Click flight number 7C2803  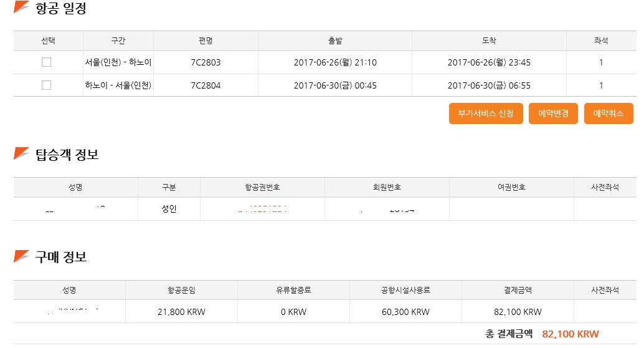pyautogui.click(x=206, y=62)
